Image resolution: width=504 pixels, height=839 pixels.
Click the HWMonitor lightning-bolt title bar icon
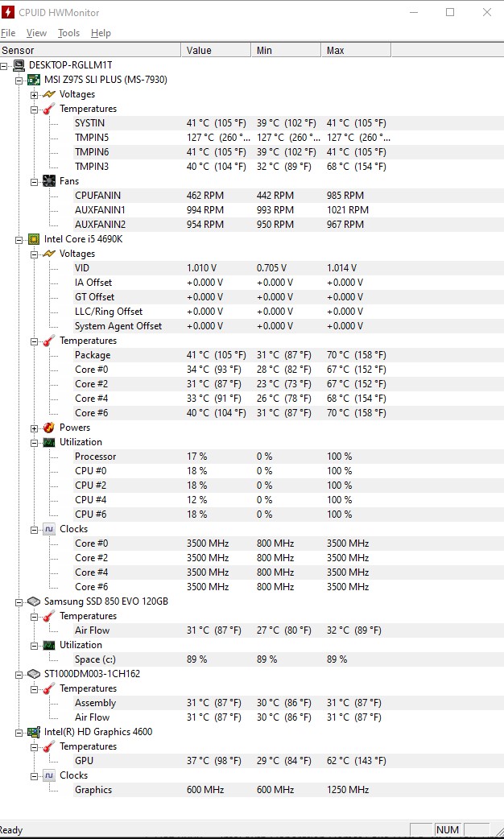click(8, 12)
